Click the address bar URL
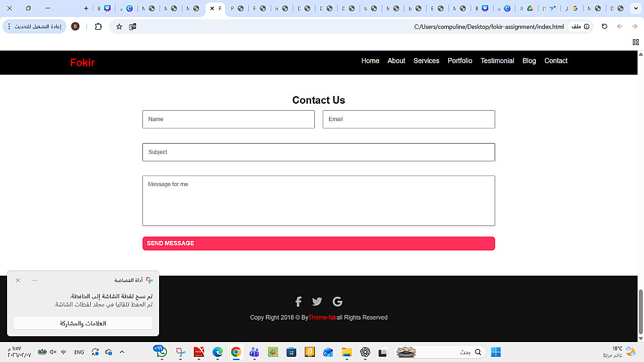This screenshot has height=362, width=644. 489,26
